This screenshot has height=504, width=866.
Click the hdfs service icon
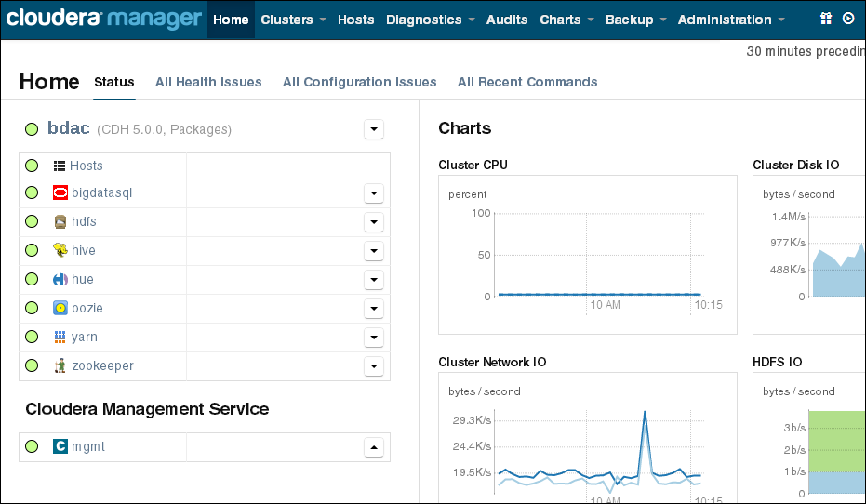click(x=60, y=221)
